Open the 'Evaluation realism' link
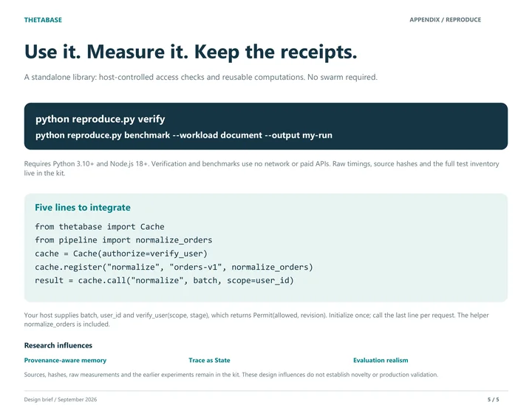This screenshot has height=411, width=532. 381,361
